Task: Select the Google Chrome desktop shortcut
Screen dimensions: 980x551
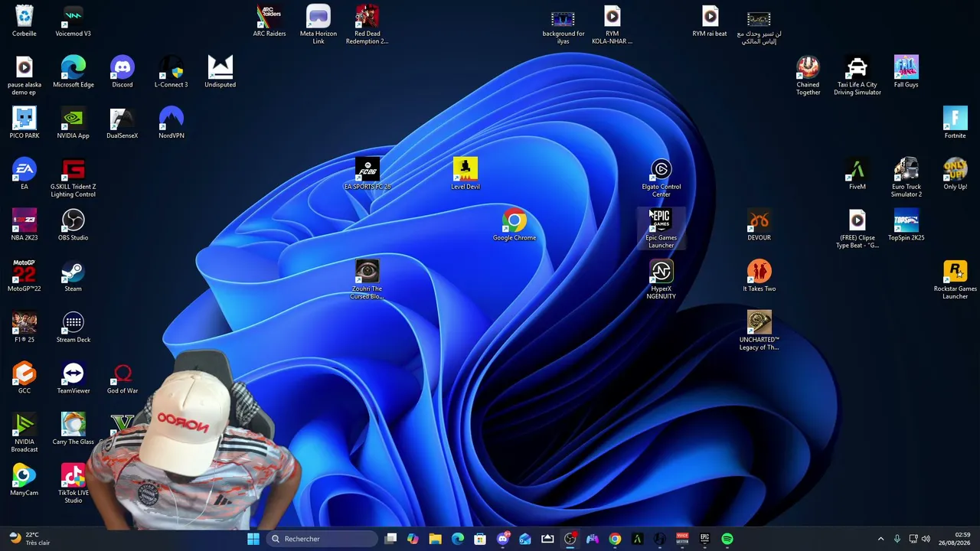Action: coord(514,226)
